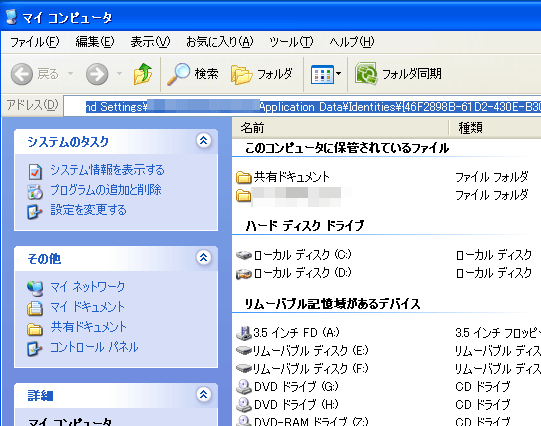Select the 3.5 インチ FD (A:) floppy icon
The width and height of the screenshot is (541, 426).
(244, 333)
